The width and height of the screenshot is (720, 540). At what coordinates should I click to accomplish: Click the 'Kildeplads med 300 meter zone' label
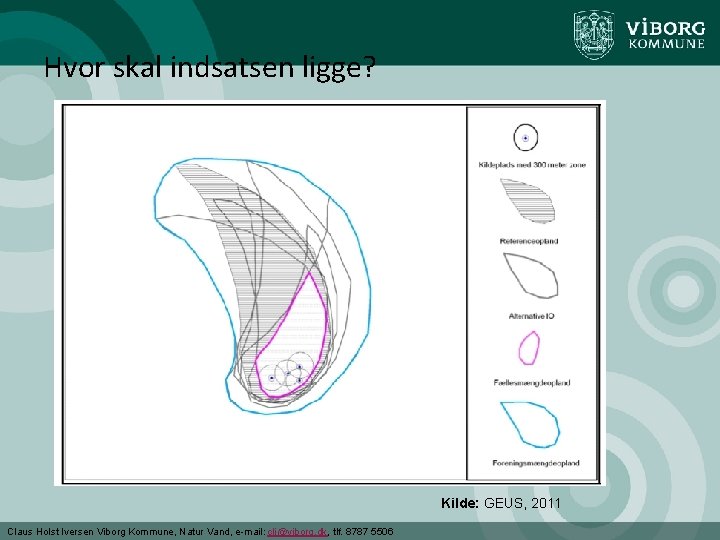[532, 165]
